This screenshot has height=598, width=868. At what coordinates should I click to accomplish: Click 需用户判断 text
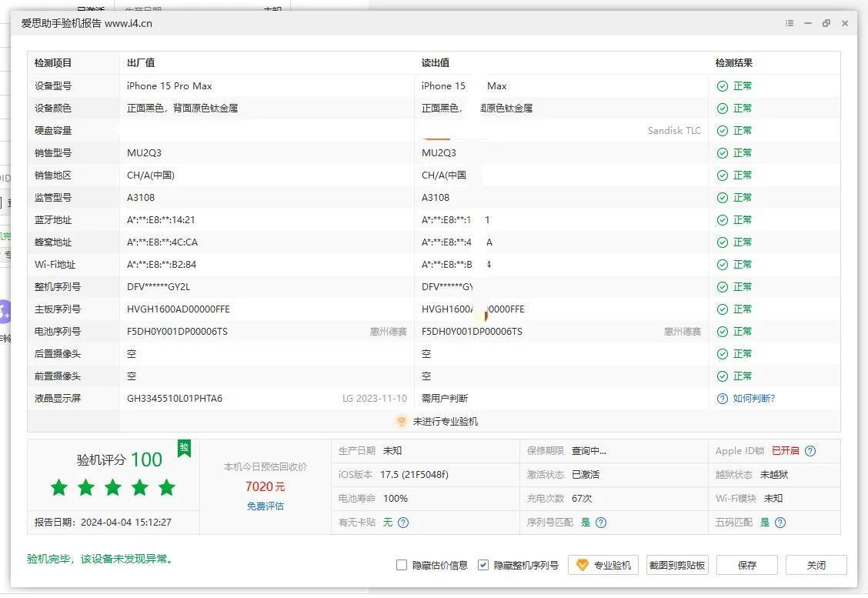[445, 399]
